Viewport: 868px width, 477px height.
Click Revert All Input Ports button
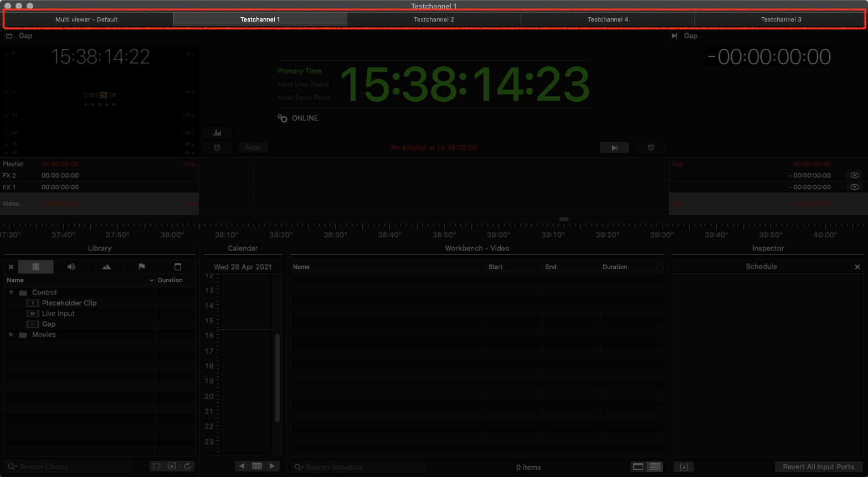point(818,467)
